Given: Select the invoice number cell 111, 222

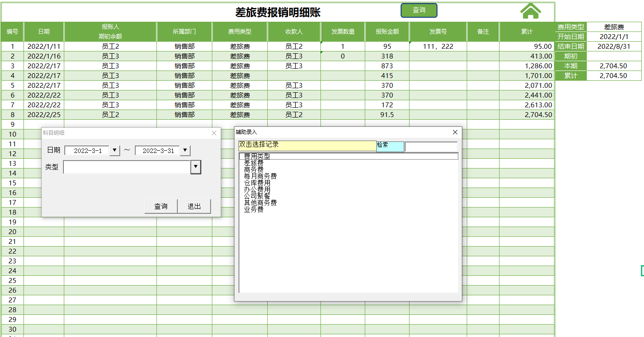Looking at the screenshot, I should [x=438, y=46].
